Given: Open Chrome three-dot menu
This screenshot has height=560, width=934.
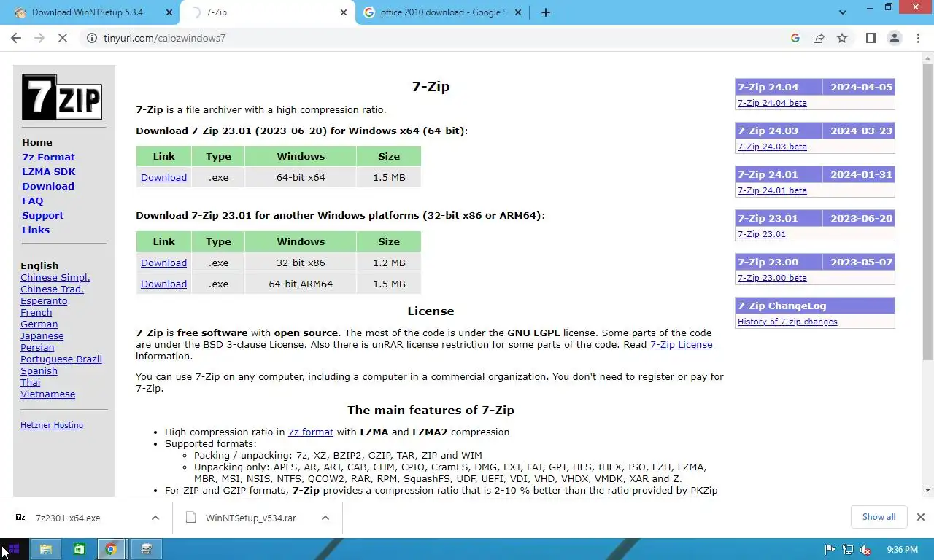Looking at the screenshot, I should coord(918,38).
